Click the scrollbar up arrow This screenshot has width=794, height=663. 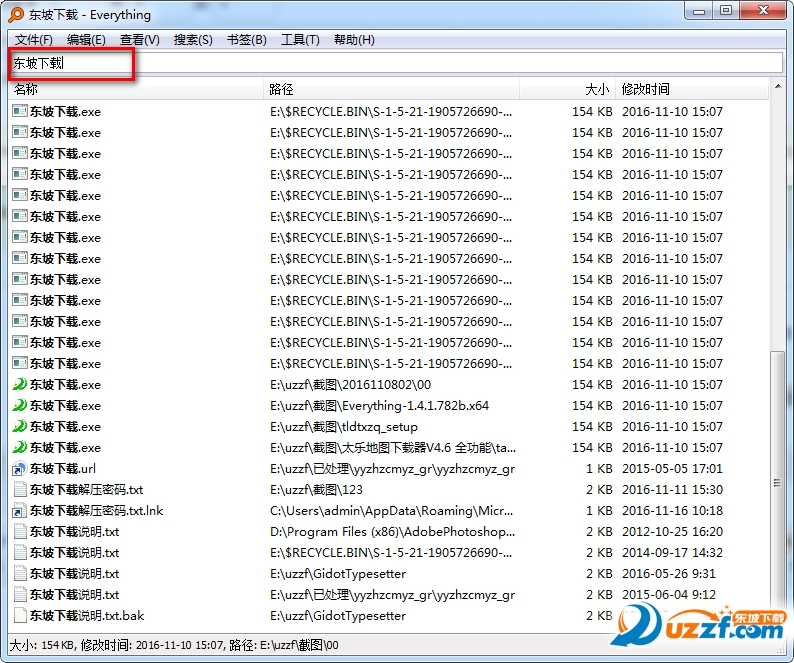click(777, 87)
